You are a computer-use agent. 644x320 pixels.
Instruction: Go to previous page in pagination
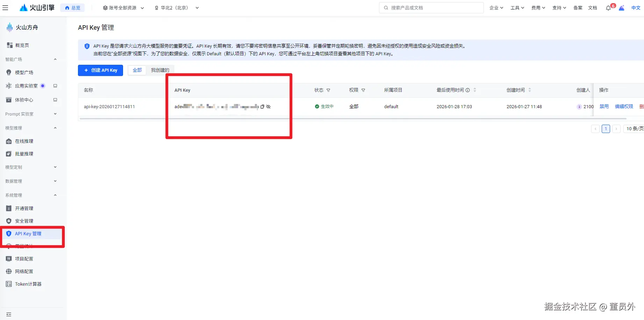[x=595, y=129]
